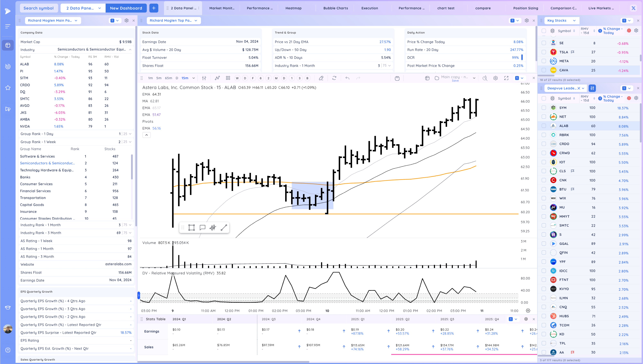Switch to the Heatmap tab
Image resolution: width=643 pixels, height=364 pixels.
[293, 8]
